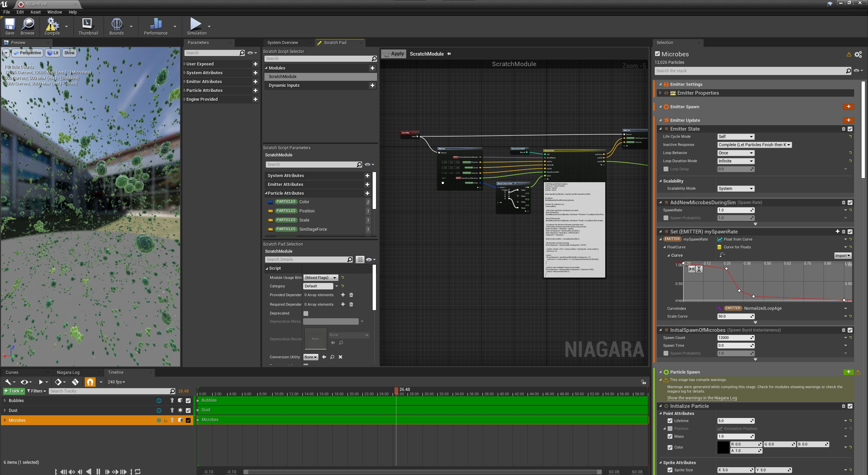Disable the Microbes emitter checkbox in the timeline
Image resolution: width=868 pixels, height=475 pixels.
tap(189, 420)
